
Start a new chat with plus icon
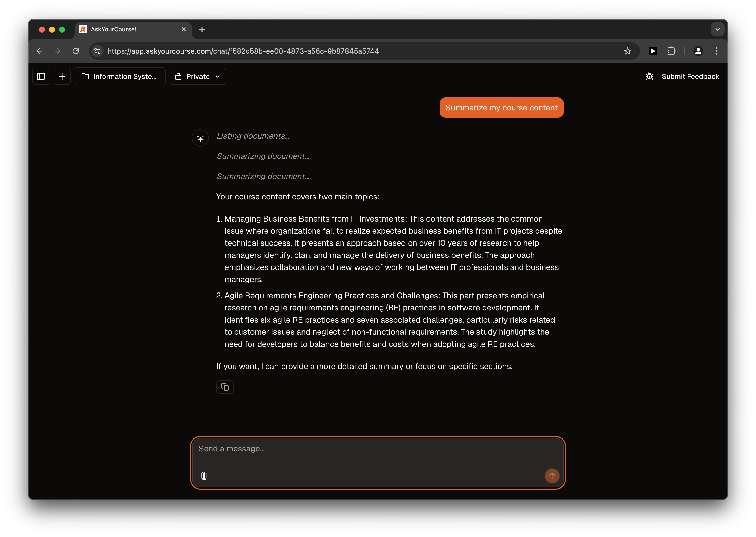(x=62, y=76)
